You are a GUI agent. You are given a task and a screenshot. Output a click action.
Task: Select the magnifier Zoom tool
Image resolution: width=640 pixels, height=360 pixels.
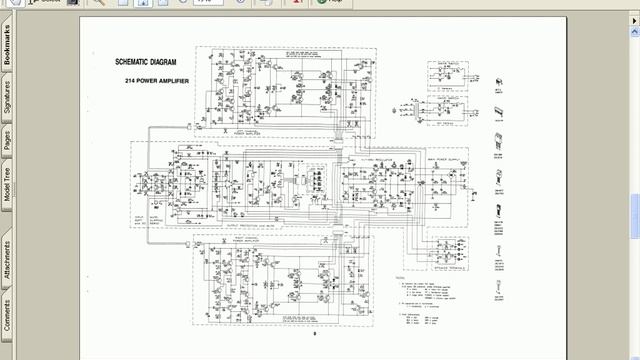[99, 2]
